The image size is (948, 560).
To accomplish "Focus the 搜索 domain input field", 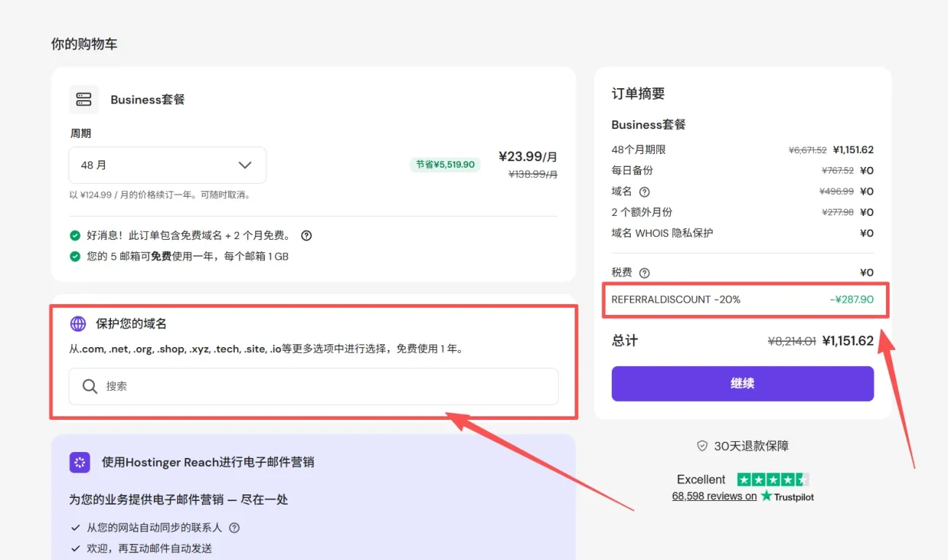I will (x=314, y=386).
